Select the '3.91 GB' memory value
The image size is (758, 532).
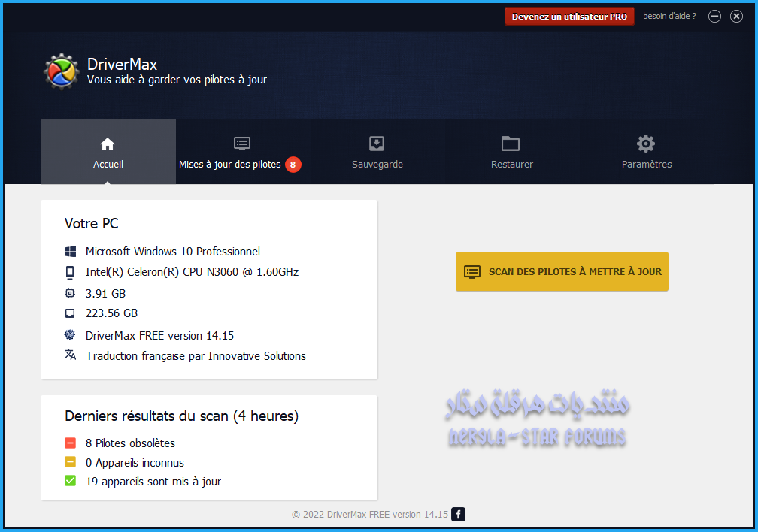[x=105, y=293]
